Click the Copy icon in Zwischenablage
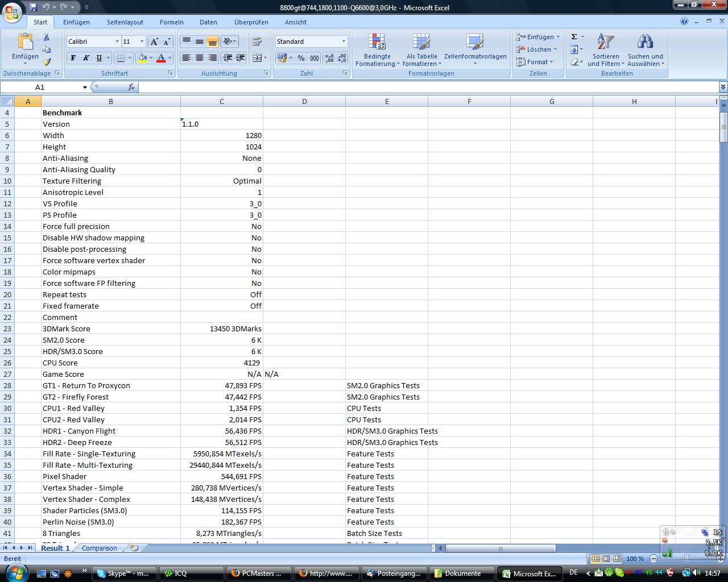 [47, 50]
